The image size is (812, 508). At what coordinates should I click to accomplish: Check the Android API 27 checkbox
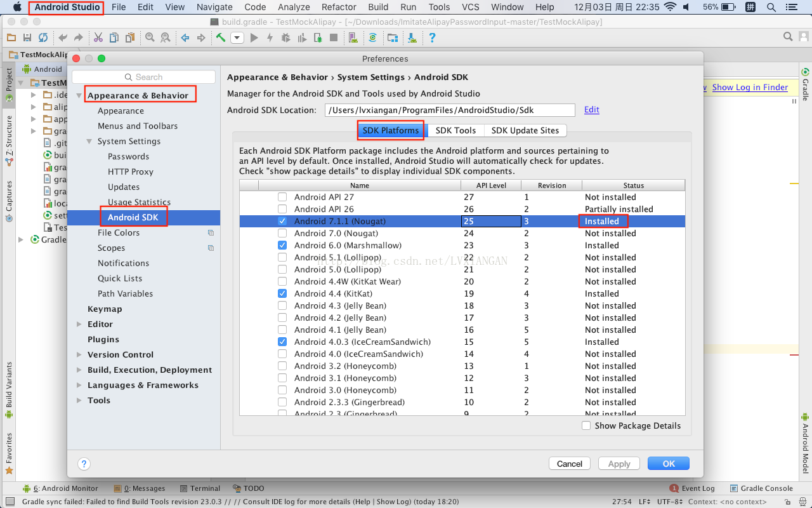coord(282,197)
